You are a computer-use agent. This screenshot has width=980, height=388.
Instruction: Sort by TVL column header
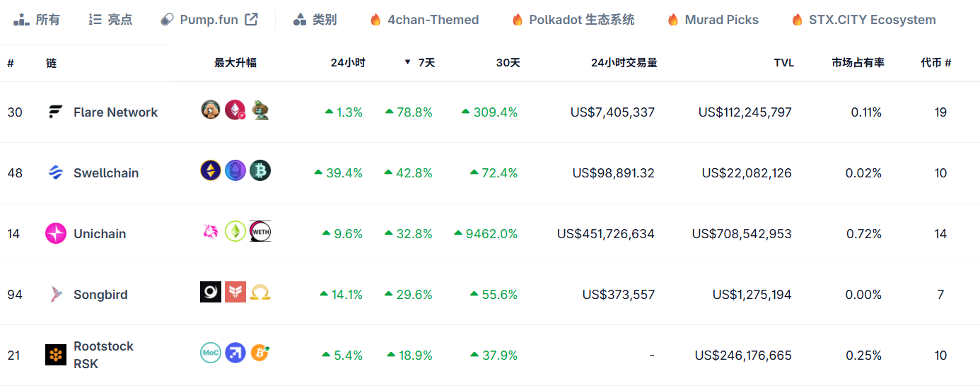tap(783, 63)
